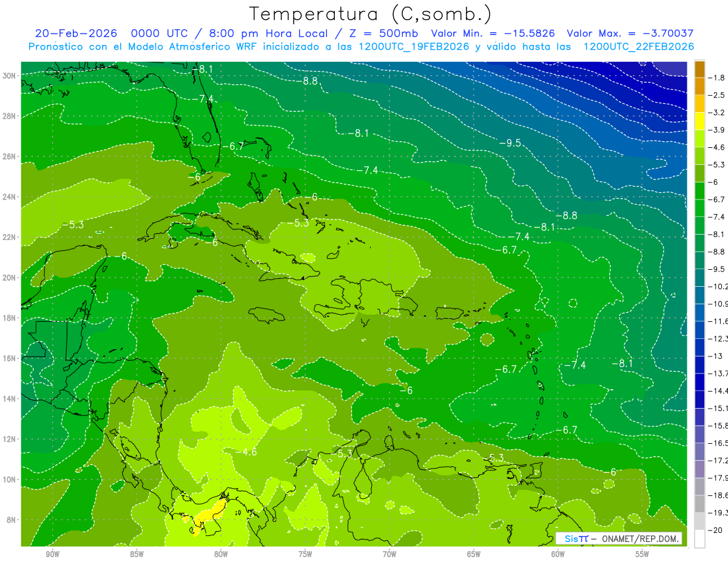Click the -4.6 contour label on the map
728x562 pixels.
pos(246,452)
